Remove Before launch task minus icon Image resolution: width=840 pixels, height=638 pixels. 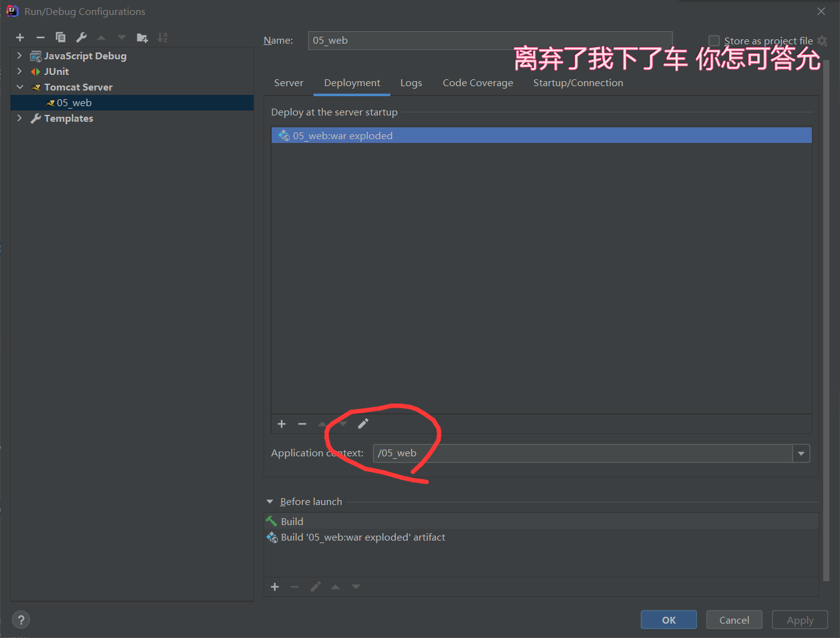tap(295, 587)
